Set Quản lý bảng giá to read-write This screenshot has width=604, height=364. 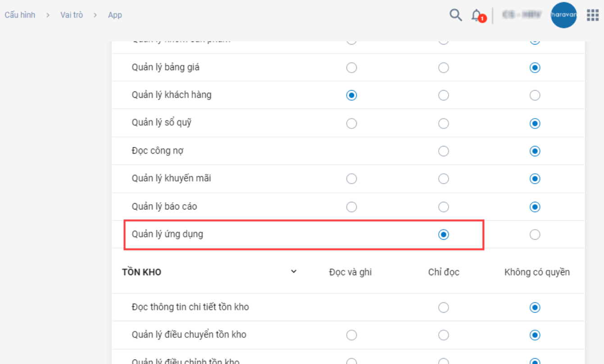click(351, 68)
